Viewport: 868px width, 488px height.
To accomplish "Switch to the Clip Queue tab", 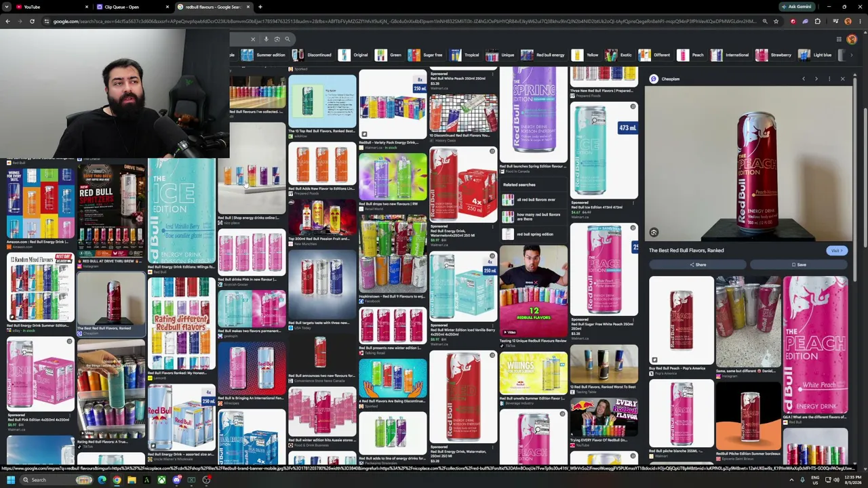I will (x=132, y=7).
